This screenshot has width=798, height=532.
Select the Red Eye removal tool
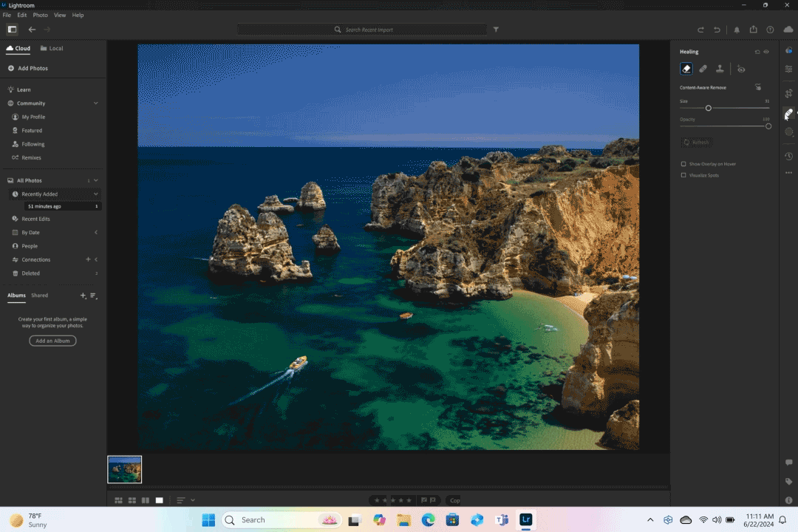pyautogui.click(x=741, y=68)
